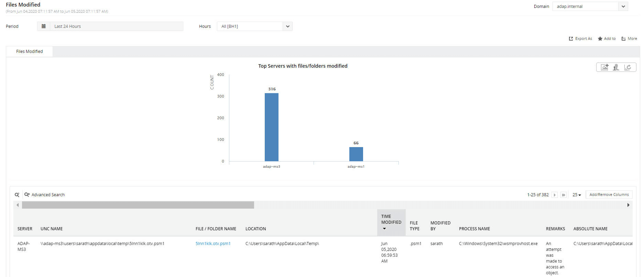Open the calendar icon beside Period
Screen dimensions: 644x277
click(44, 26)
